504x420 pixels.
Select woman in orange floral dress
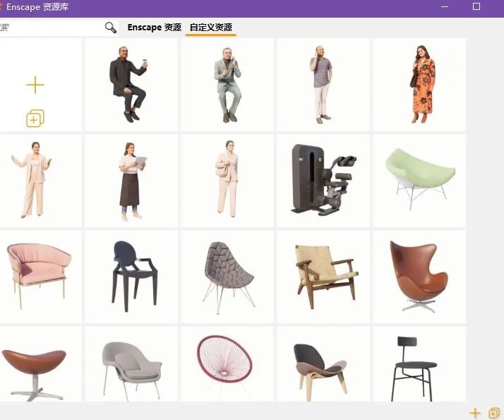[419, 85]
